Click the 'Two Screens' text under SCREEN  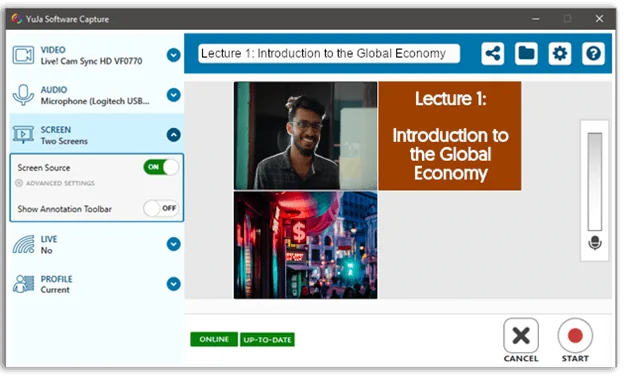coord(64,142)
